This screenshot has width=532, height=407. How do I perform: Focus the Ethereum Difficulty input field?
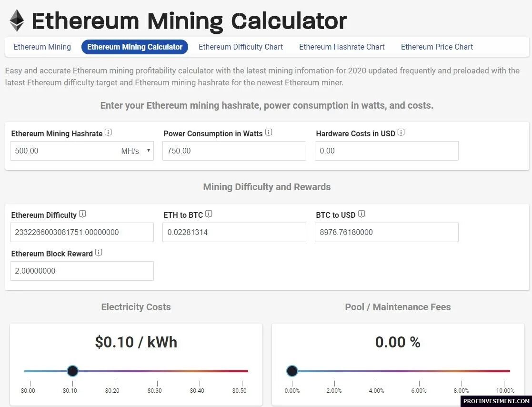(x=82, y=233)
